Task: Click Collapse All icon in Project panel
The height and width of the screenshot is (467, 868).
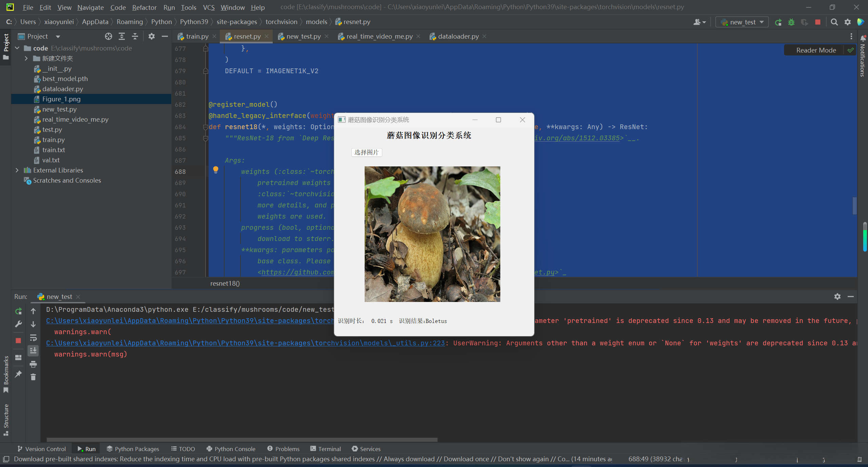Action: pyautogui.click(x=135, y=36)
